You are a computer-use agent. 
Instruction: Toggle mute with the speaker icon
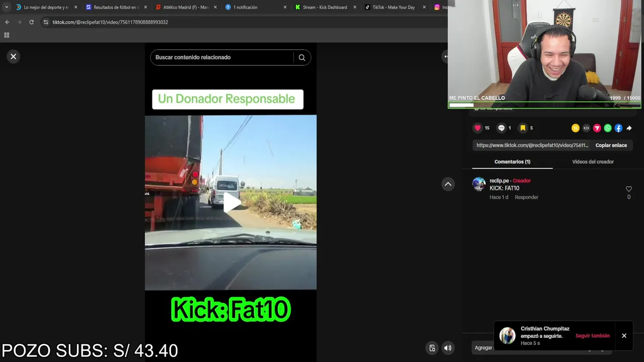pos(448,348)
